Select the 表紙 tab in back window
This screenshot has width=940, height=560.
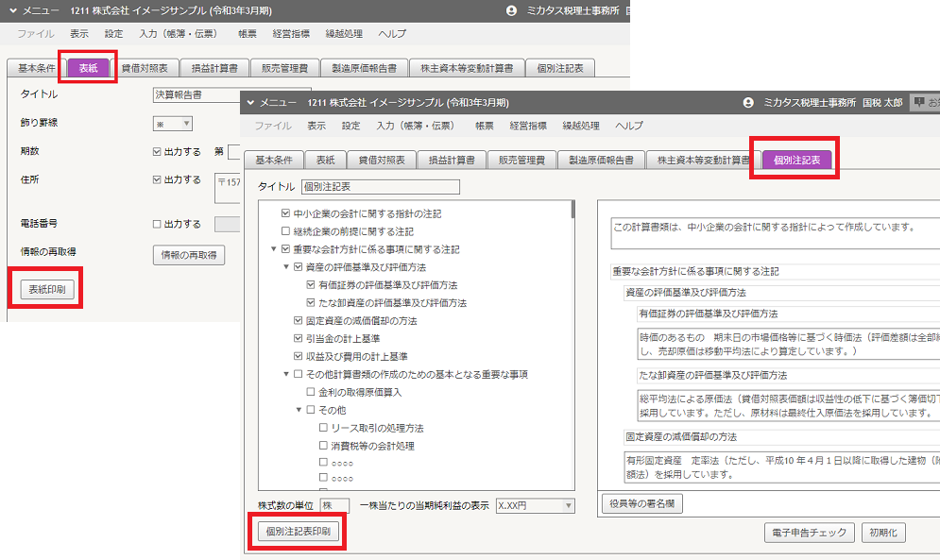[x=88, y=68]
